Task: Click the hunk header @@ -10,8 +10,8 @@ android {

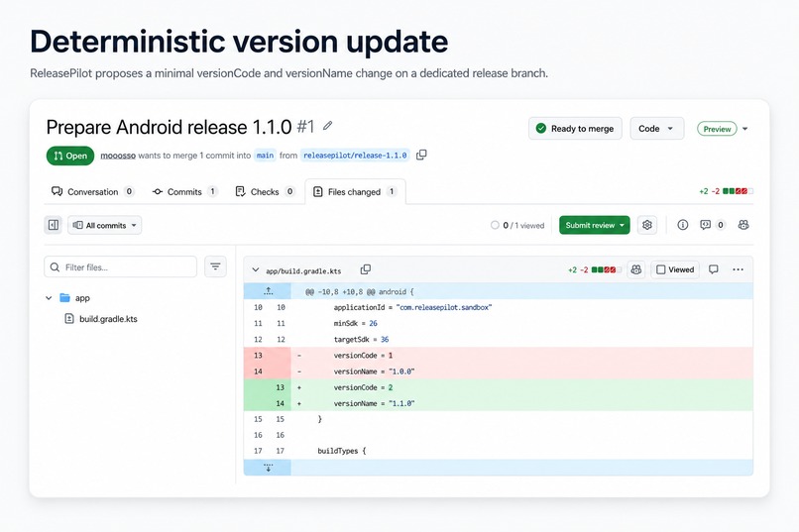Action: pos(359,291)
